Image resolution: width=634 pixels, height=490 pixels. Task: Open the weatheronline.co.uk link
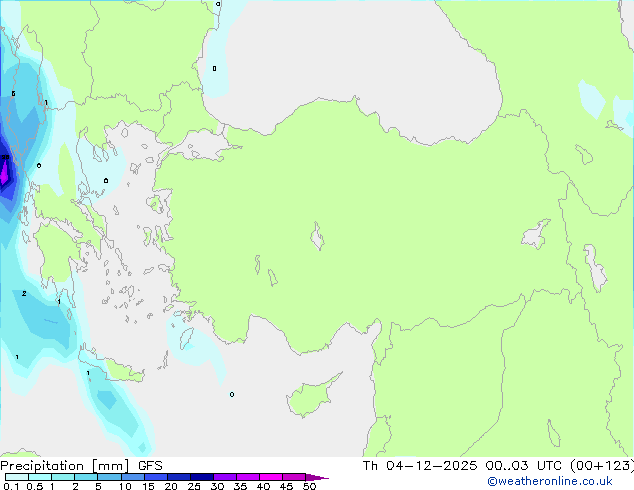click(550, 481)
